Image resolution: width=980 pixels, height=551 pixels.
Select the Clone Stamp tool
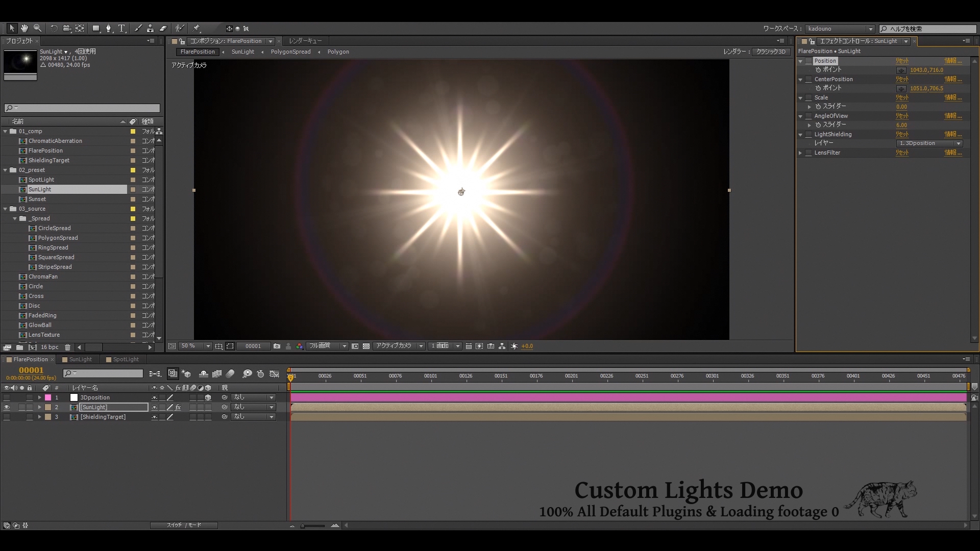pos(150,29)
